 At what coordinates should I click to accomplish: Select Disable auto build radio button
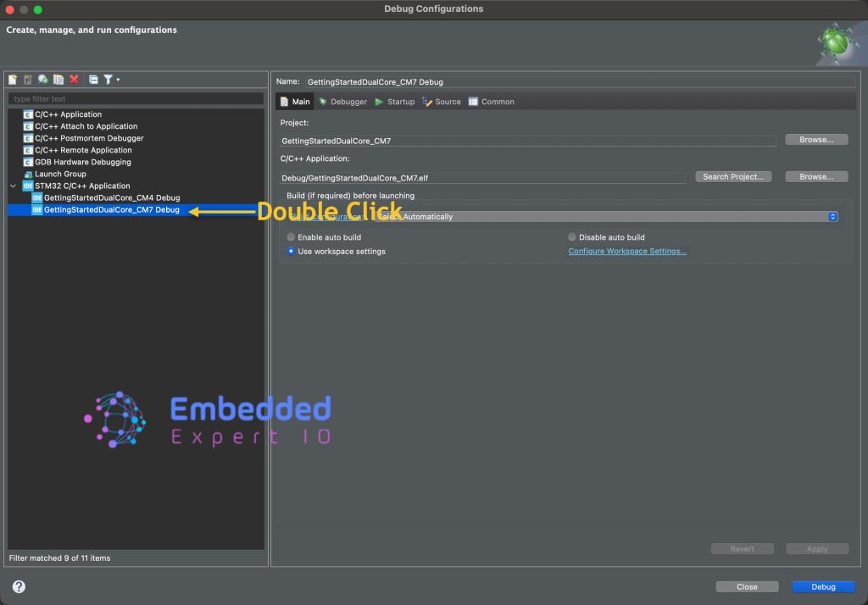click(572, 237)
